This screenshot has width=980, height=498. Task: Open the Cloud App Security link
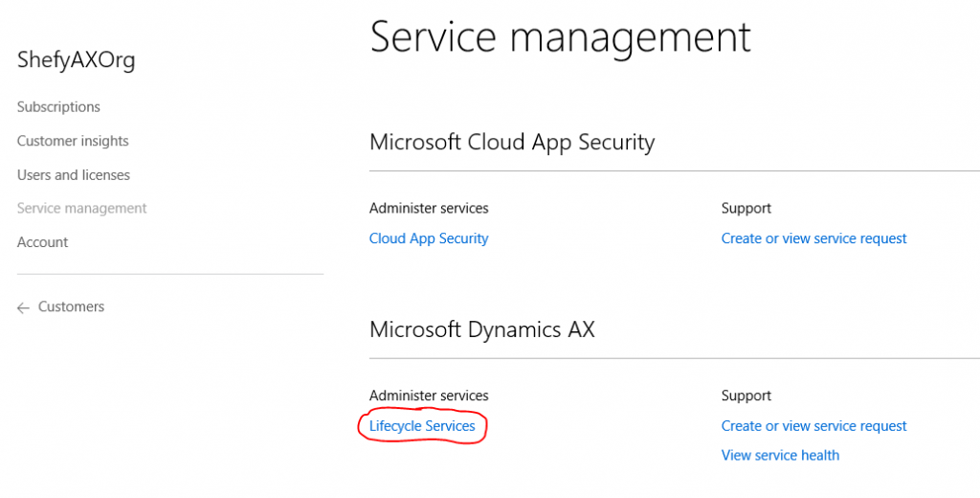click(429, 238)
